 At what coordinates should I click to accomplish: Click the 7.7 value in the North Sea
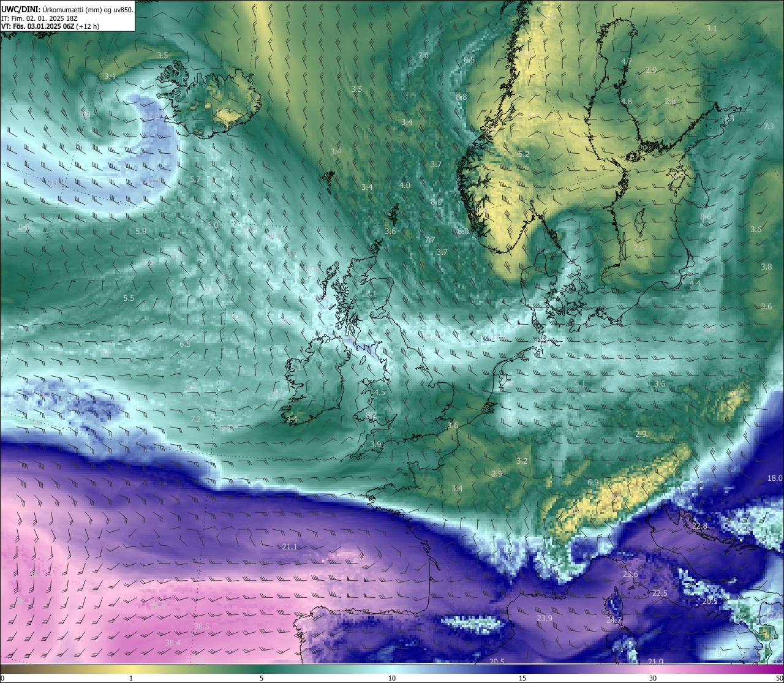429,240
